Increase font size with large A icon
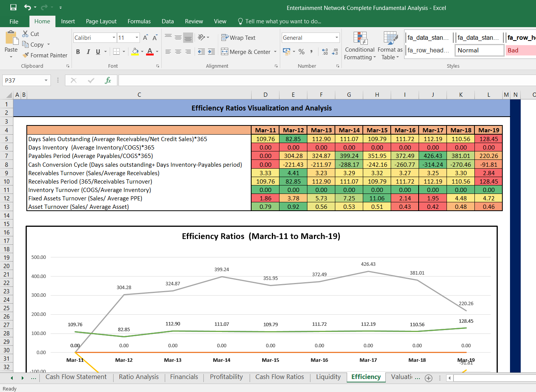This screenshot has width=536, height=392. (x=145, y=37)
